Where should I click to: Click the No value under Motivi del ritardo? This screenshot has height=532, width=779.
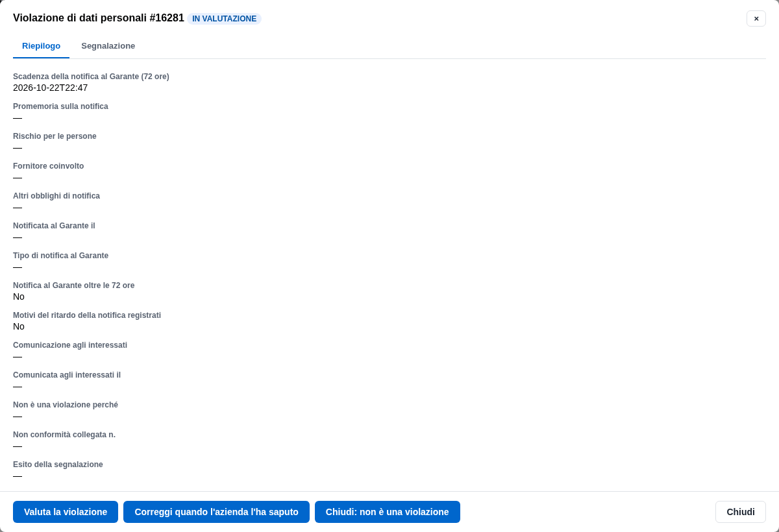pyautogui.click(x=19, y=326)
